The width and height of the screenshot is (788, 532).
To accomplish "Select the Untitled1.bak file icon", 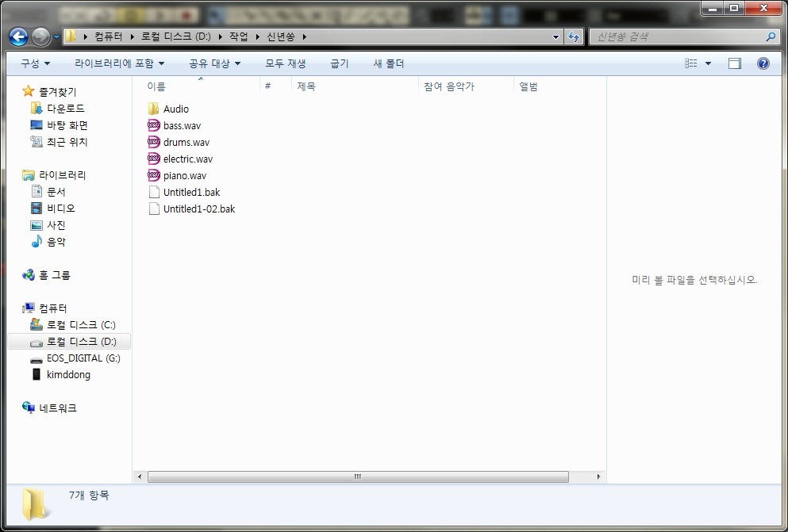I will (154, 192).
